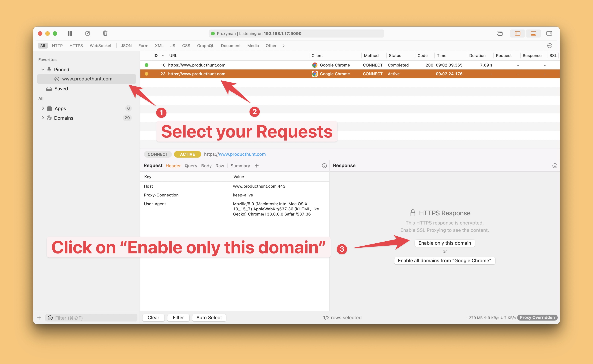Select the XML filter tab

(159, 46)
